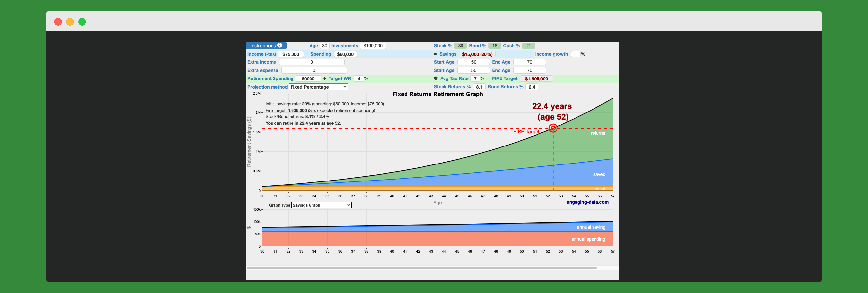
Task: Click the Extra income amount field
Action: [311, 62]
